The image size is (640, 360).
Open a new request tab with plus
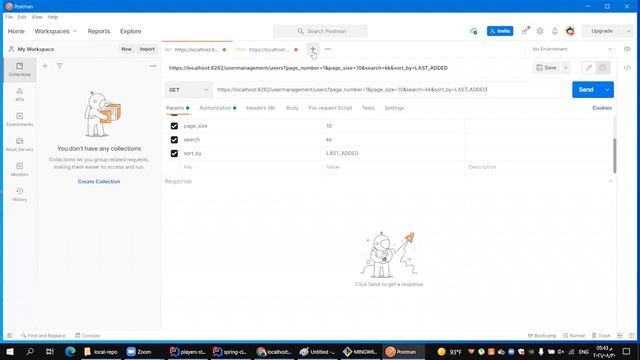pyautogui.click(x=313, y=49)
